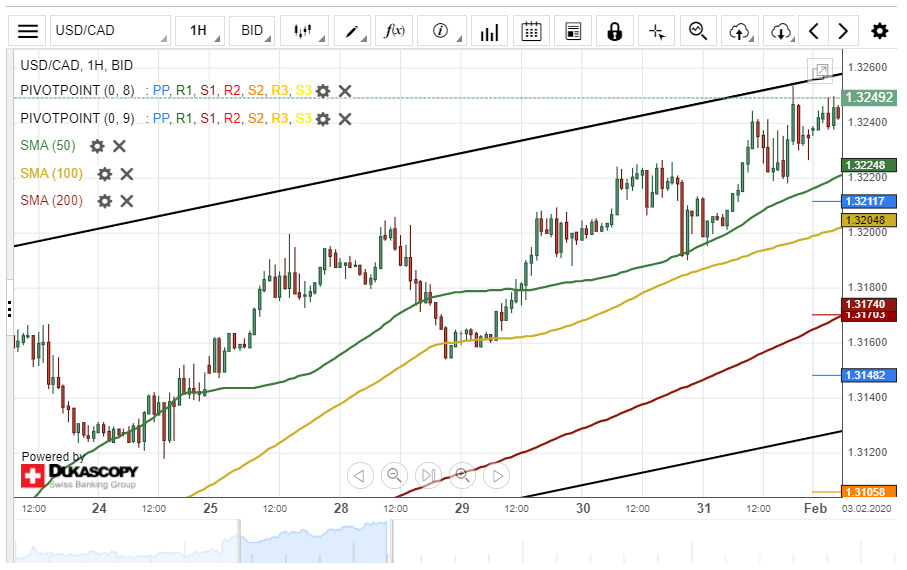Screen dimensions: 907x570
Task: Click the SMA (50) legend label
Action: tap(48, 145)
